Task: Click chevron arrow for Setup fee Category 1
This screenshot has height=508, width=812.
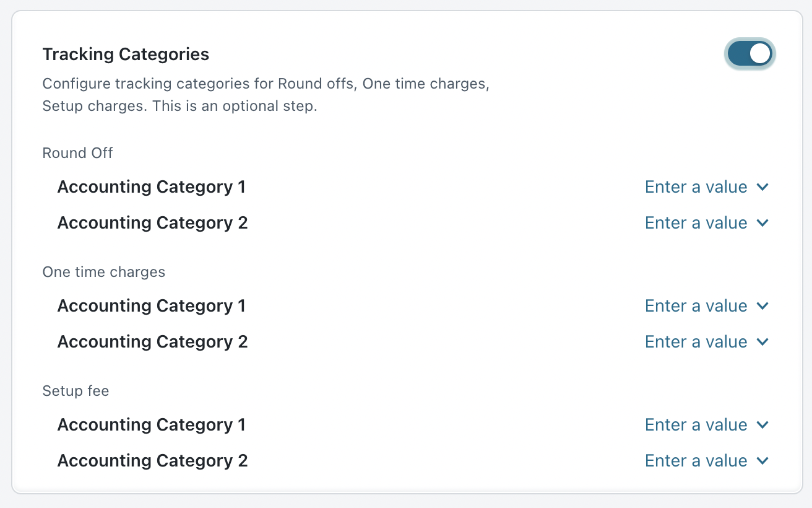Action: 762,425
